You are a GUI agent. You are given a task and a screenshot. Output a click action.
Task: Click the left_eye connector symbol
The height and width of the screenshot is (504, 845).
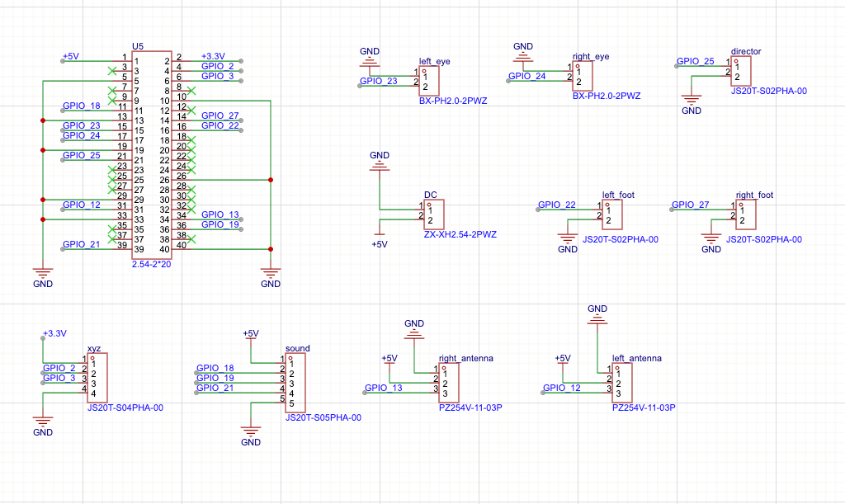pyautogui.click(x=429, y=81)
